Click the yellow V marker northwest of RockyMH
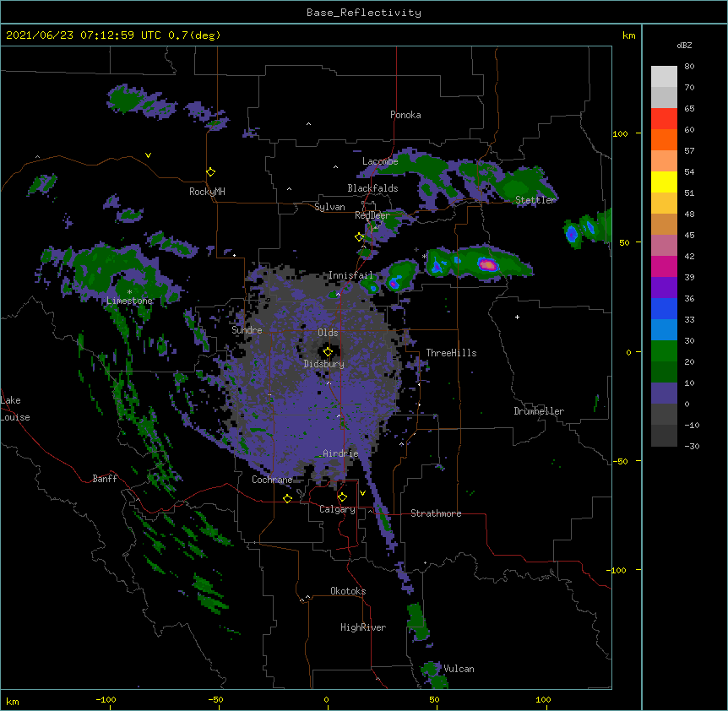Image resolution: width=728 pixels, height=711 pixels. pos(148,155)
